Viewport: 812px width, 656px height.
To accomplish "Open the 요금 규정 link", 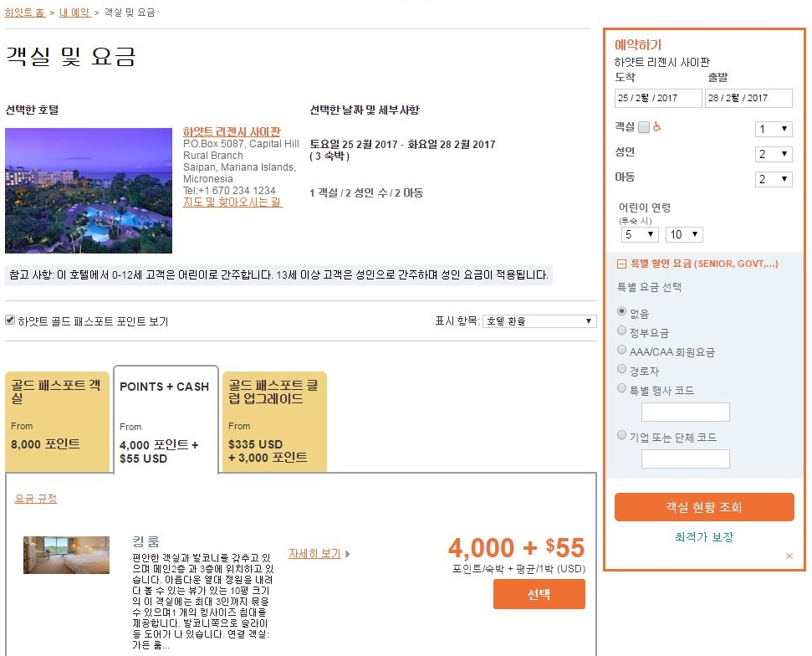I will click(x=36, y=499).
